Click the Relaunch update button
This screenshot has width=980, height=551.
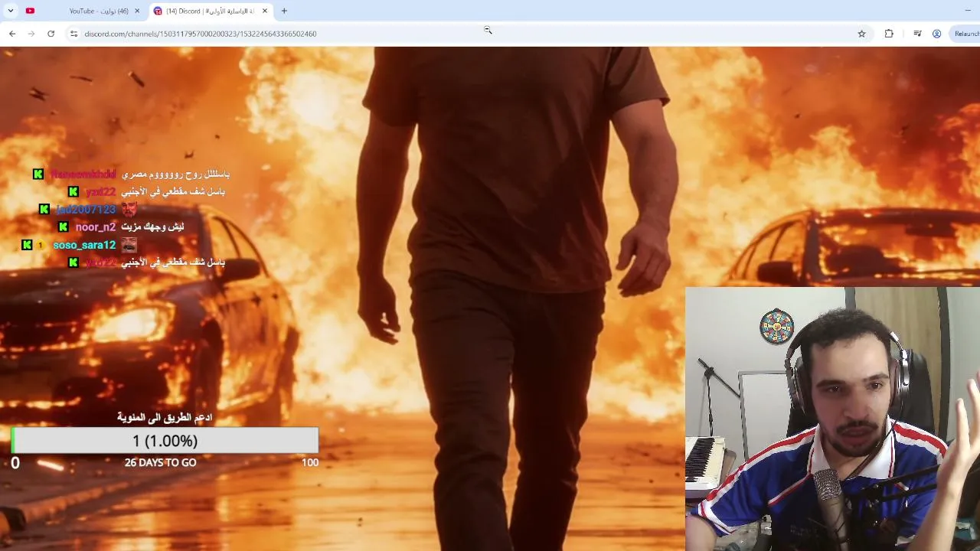point(965,34)
